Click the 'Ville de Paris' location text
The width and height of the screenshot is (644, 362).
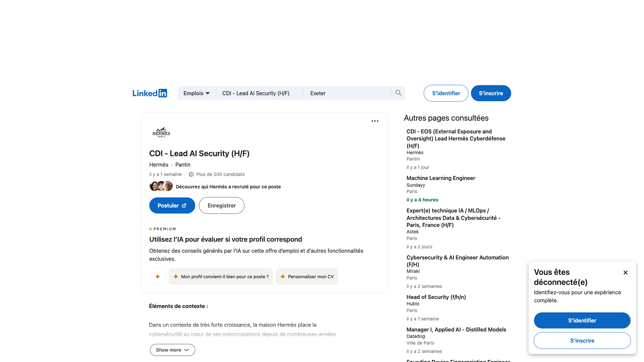tap(420, 343)
